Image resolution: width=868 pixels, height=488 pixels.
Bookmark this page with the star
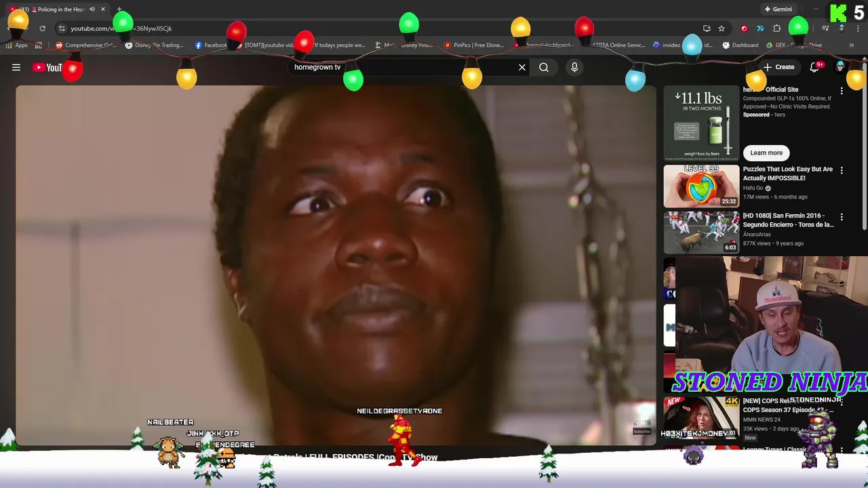pyautogui.click(x=722, y=28)
